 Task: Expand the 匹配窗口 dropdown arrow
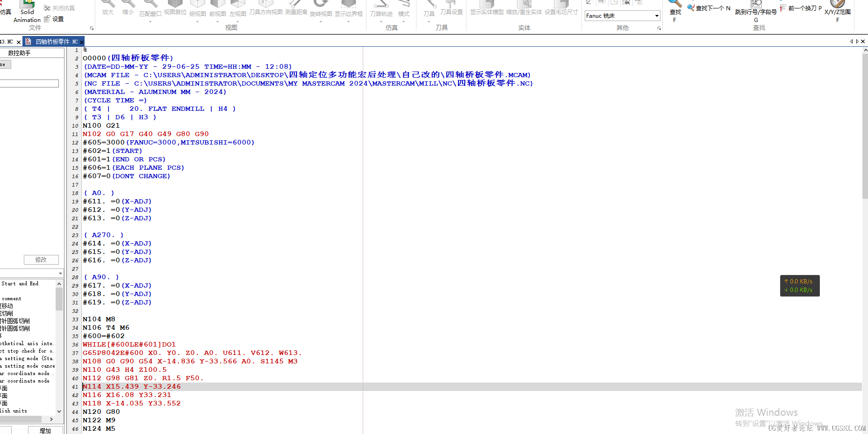click(x=150, y=22)
